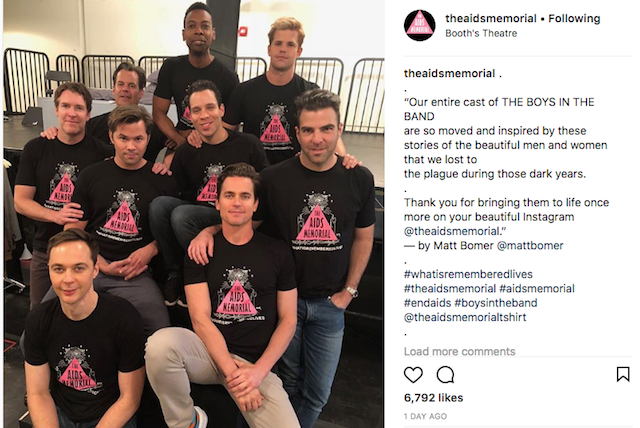Open the @theaidsmemorial mention link
Image resolution: width=640 pixels, height=428 pixels.
452,231
